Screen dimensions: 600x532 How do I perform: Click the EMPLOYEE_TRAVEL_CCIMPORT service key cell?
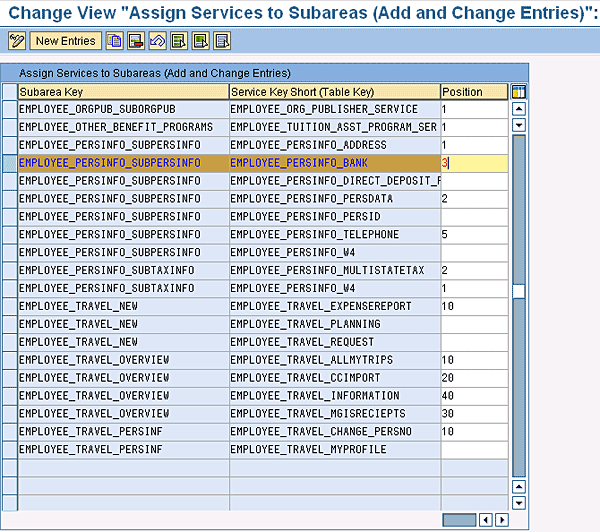334,378
